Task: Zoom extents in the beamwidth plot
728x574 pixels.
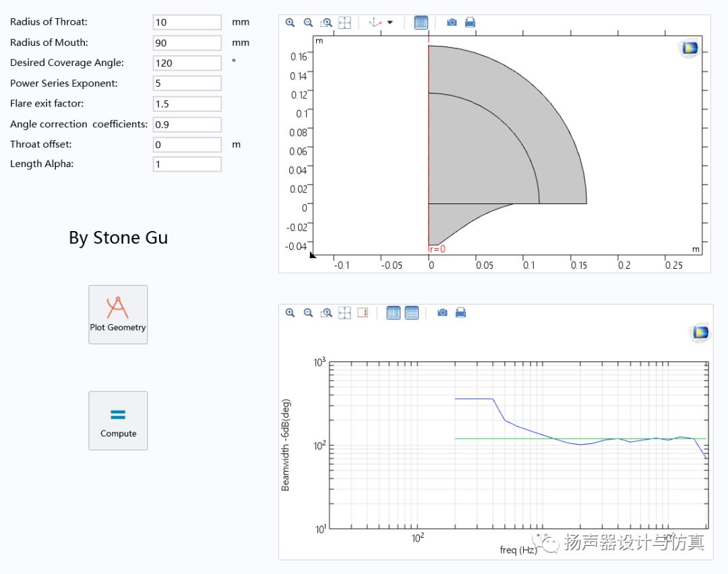Action: click(344, 313)
